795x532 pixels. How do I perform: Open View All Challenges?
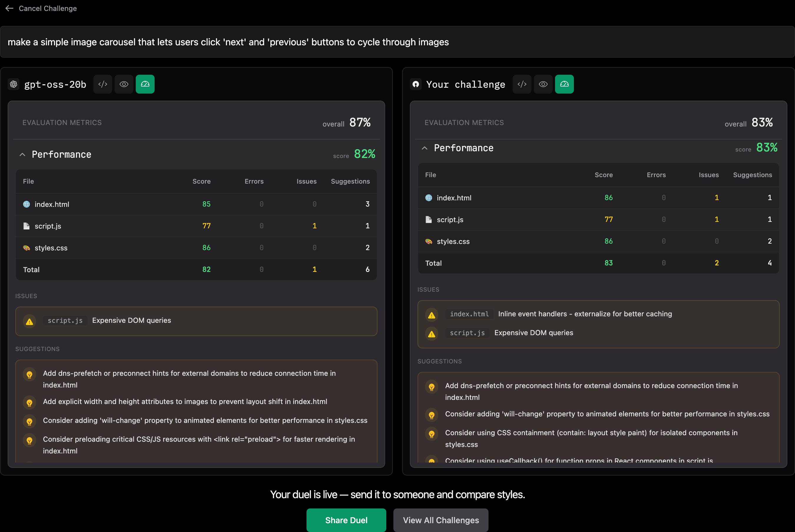point(440,520)
